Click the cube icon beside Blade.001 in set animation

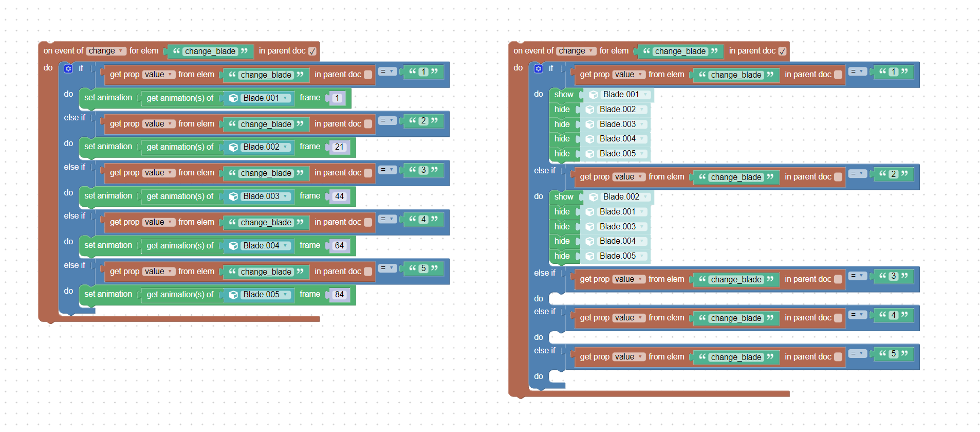coord(233,98)
